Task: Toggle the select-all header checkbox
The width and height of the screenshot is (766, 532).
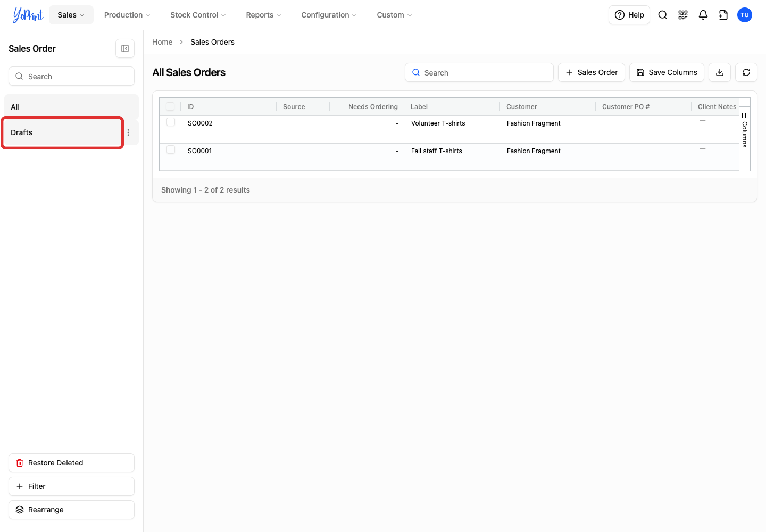Action: (x=170, y=106)
